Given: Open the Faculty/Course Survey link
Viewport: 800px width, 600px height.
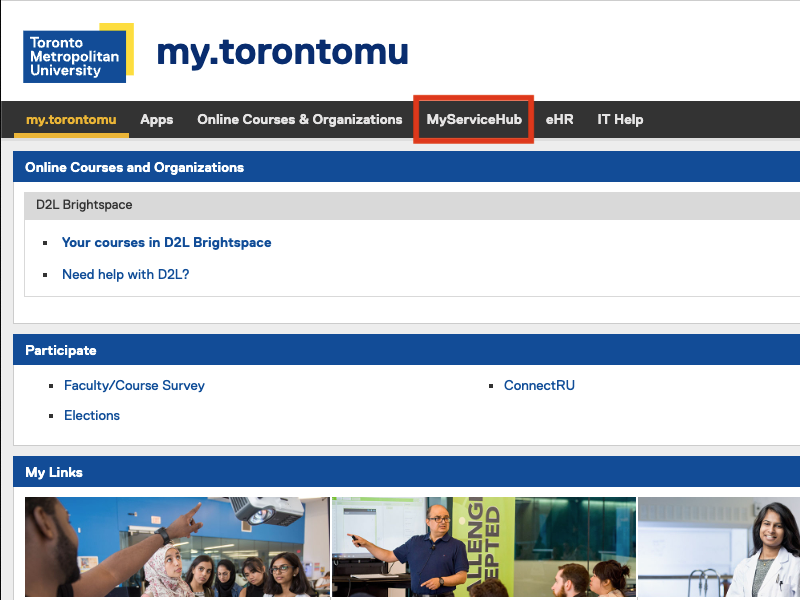Looking at the screenshot, I should click(134, 386).
